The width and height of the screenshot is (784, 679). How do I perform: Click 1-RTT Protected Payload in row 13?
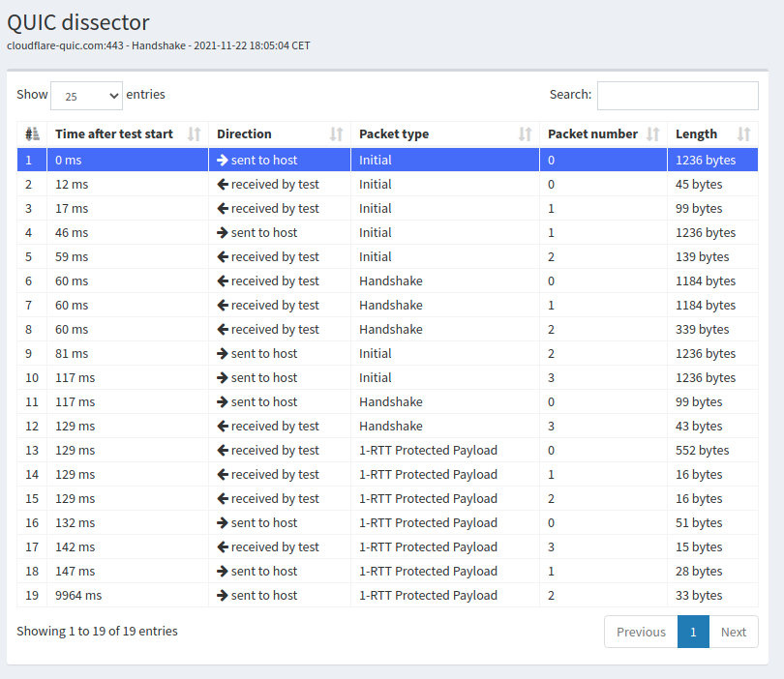[428, 450]
